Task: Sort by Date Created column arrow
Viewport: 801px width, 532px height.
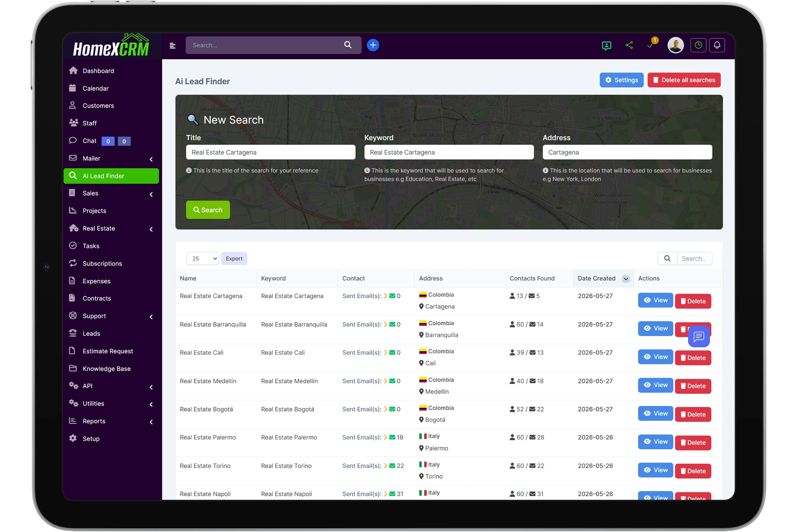Action: (x=626, y=279)
